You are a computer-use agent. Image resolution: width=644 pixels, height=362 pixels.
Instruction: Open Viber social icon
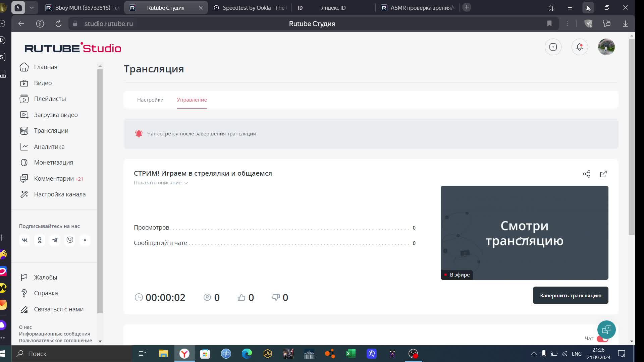pyautogui.click(x=70, y=240)
